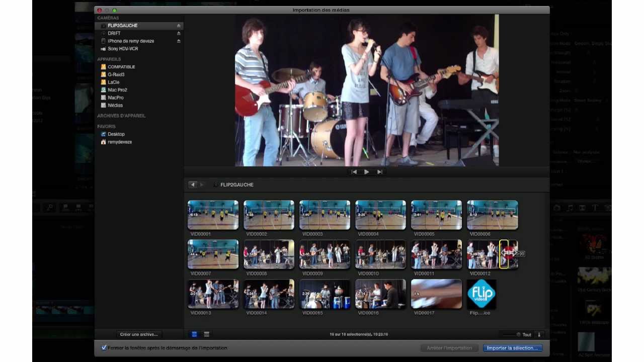
Task: Click the ARCHIVES D'APPAREIL heading
Action: (121, 116)
